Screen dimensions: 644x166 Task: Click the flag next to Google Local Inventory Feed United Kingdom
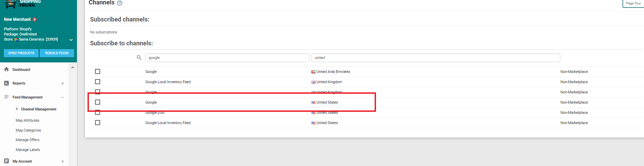click(x=313, y=82)
